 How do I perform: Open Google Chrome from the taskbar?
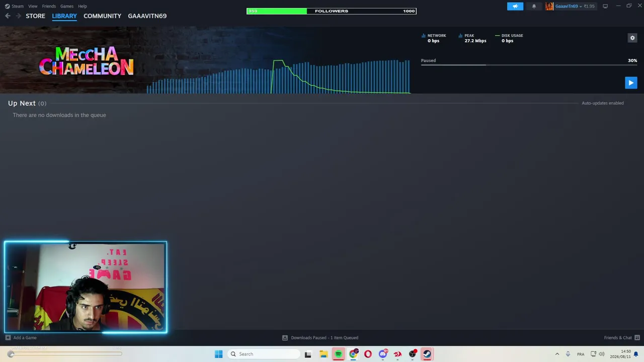click(x=353, y=354)
